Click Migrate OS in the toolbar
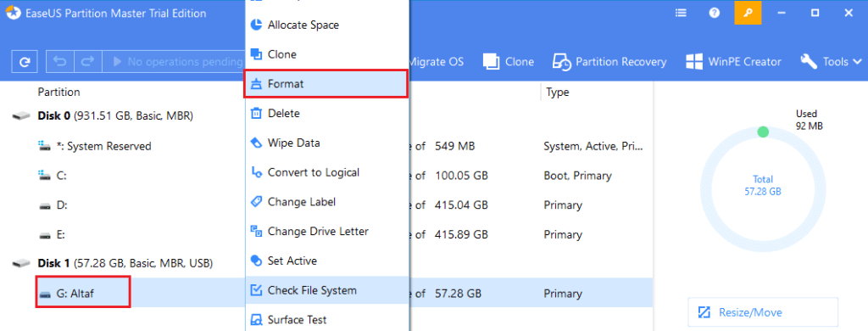 (x=437, y=62)
